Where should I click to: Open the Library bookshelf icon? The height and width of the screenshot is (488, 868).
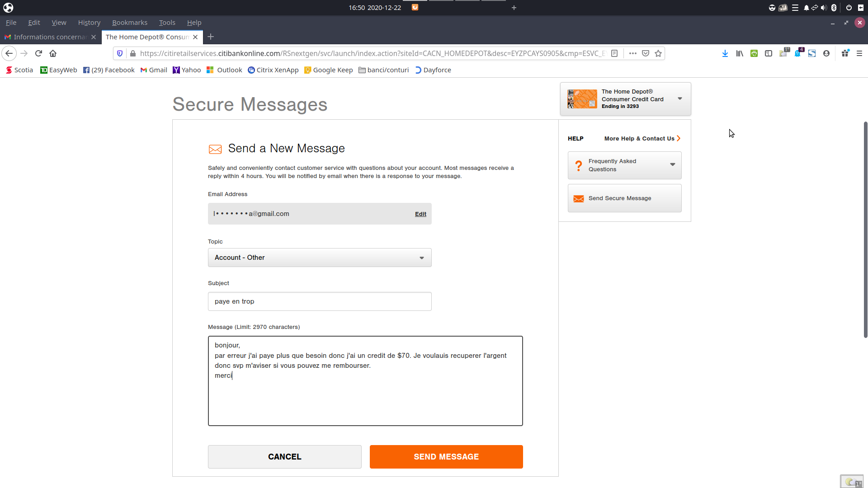pos(740,53)
